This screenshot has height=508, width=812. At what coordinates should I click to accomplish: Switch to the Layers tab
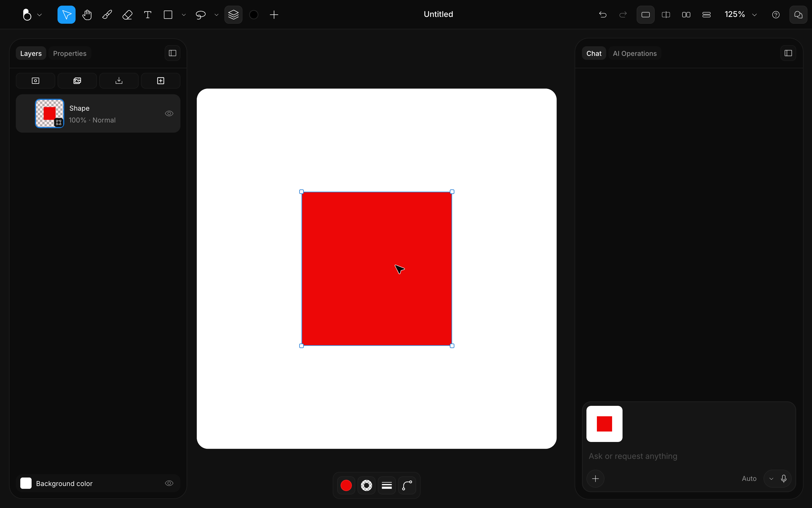click(x=31, y=53)
